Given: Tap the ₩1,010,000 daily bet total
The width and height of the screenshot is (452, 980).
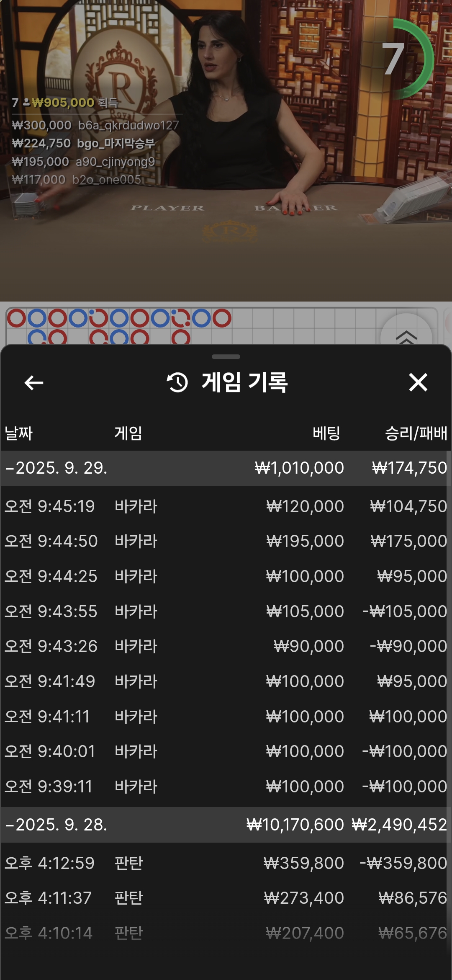Looking at the screenshot, I should coord(299,468).
